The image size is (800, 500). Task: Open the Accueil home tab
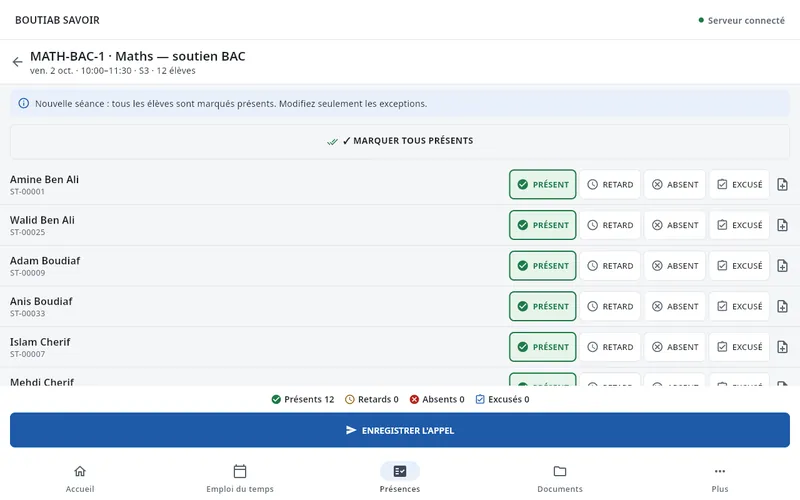[80, 478]
